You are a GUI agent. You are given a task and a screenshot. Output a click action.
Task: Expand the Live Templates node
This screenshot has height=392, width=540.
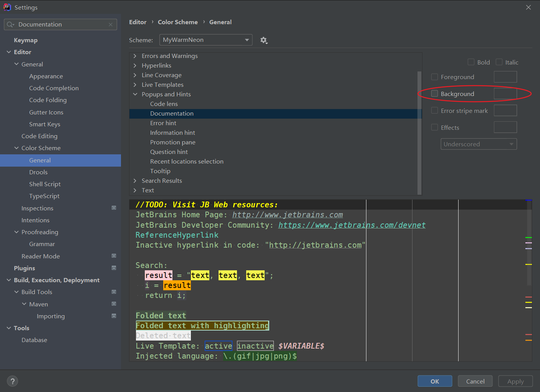[135, 85]
